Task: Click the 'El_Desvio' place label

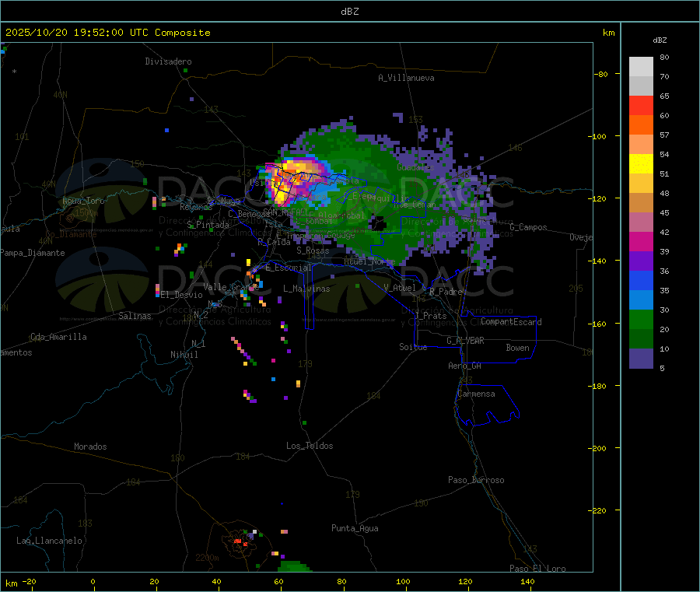Action: [182, 295]
